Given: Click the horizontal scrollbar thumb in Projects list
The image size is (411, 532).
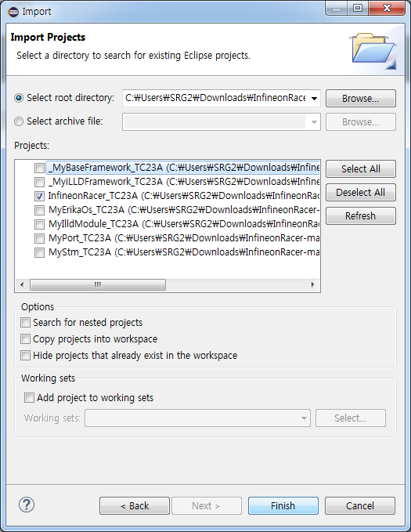Looking at the screenshot, I should point(98,284).
